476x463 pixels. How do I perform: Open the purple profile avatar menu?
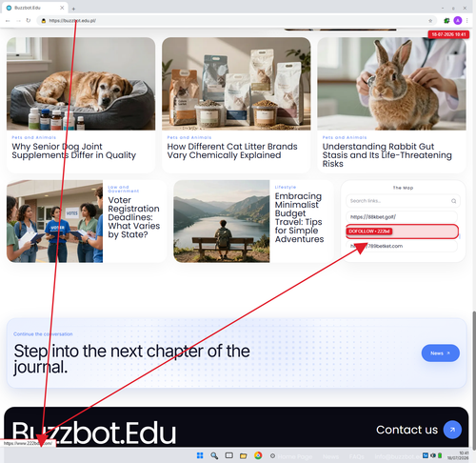tap(458, 21)
